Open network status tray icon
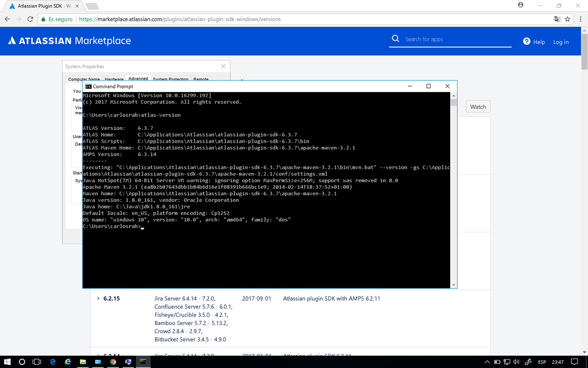The width and height of the screenshot is (588, 368). [507, 362]
